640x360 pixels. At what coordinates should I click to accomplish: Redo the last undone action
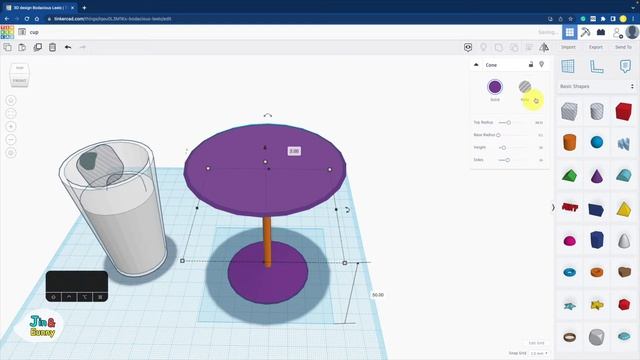[82, 47]
